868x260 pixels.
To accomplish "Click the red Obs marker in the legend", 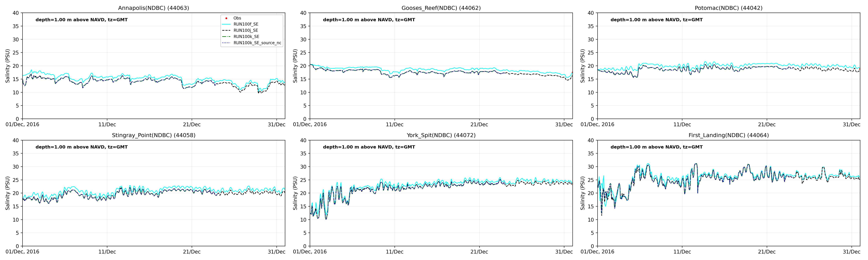I will (x=226, y=18).
